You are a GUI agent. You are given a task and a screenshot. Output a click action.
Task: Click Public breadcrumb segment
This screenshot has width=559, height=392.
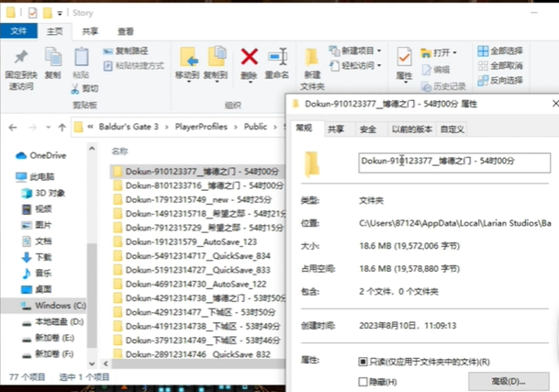click(x=255, y=127)
